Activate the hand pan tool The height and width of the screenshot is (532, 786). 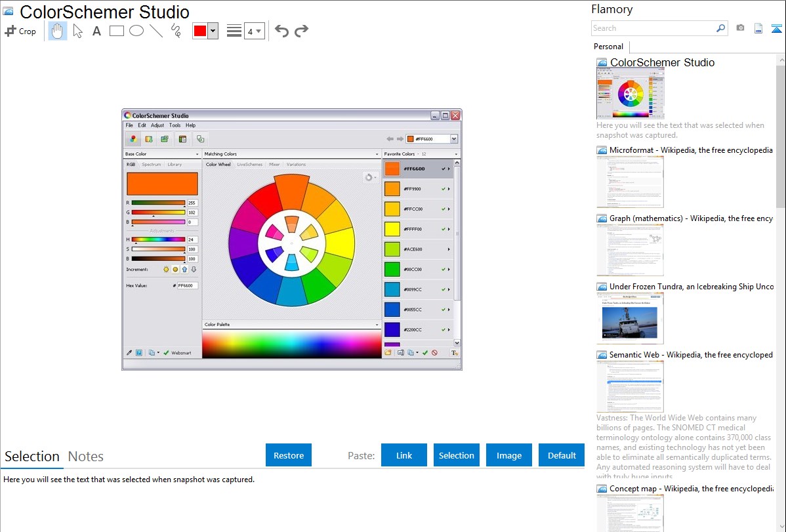(x=57, y=31)
